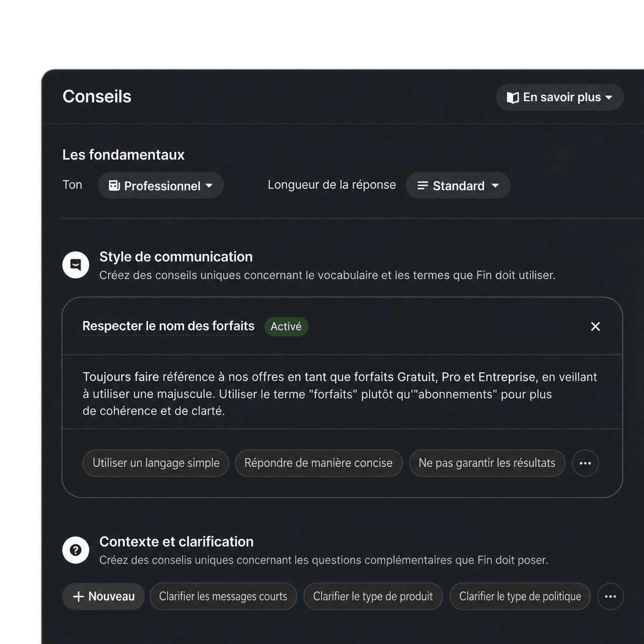Click the Contexte et clarification question icon
644x644 pixels.
75,550
